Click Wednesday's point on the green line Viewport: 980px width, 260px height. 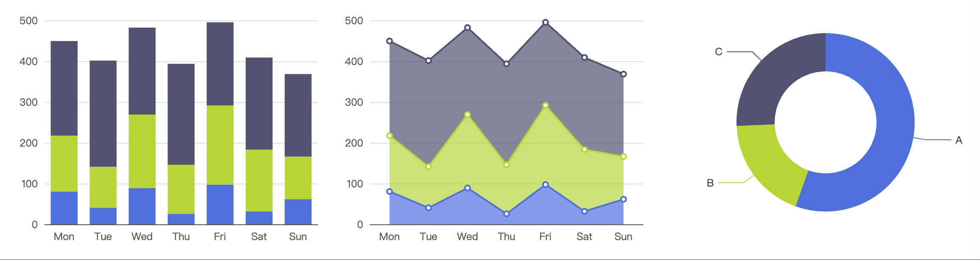(468, 115)
